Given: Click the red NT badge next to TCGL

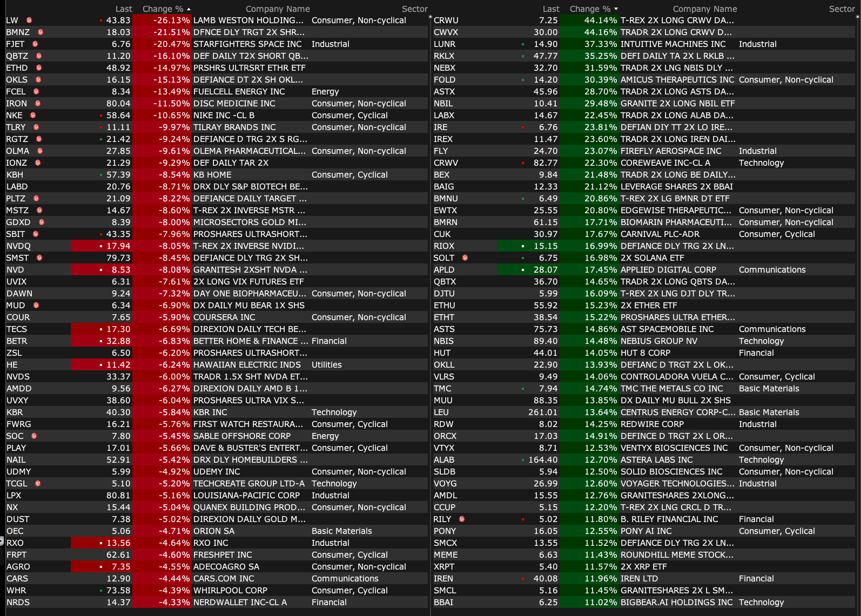Looking at the screenshot, I should pyautogui.click(x=38, y=484).
